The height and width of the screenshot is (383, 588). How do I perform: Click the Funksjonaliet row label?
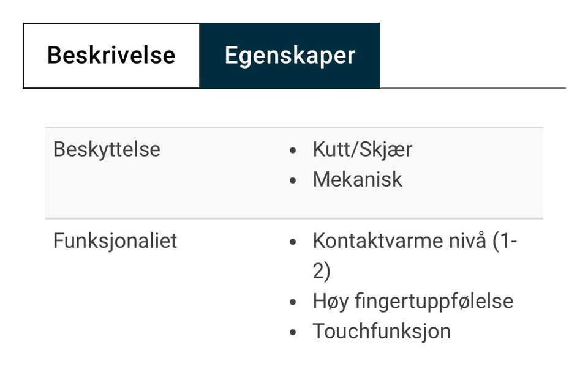(115, 240)
